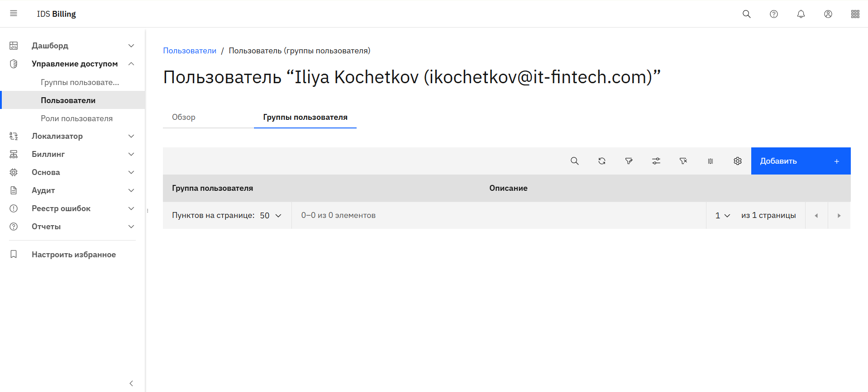The width and height of the screenshot is (868, 392).
Task: Open the user profile avatar icon
Action: (x=828, y=14)
